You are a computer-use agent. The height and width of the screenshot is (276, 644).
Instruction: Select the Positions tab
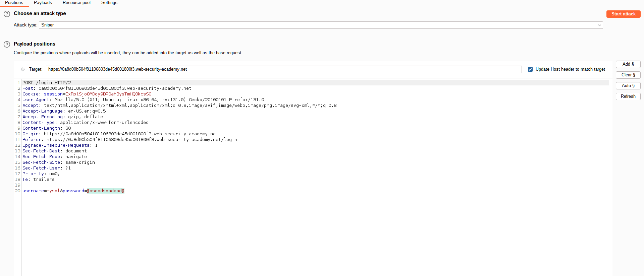coord(14,3)
